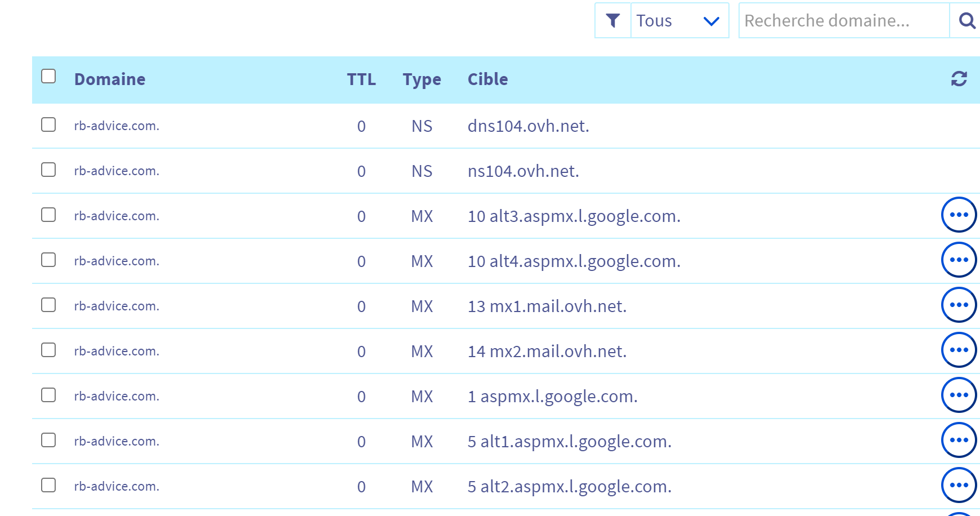This screenshot has width=980, height=516.
Task: Open actions menu for mx1.mail.ovh.net record
Action: pos(959,305)
